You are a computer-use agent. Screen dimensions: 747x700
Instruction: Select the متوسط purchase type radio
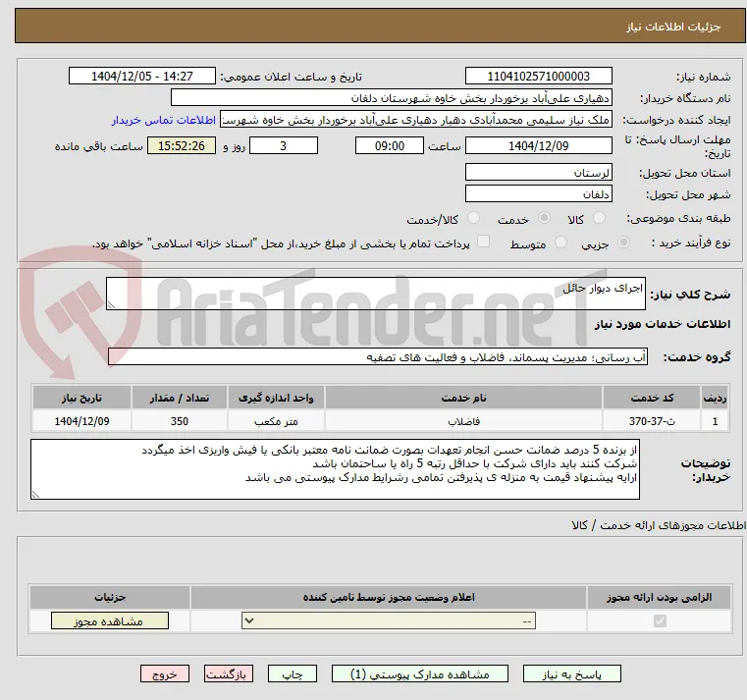click(x=561, y=242)
